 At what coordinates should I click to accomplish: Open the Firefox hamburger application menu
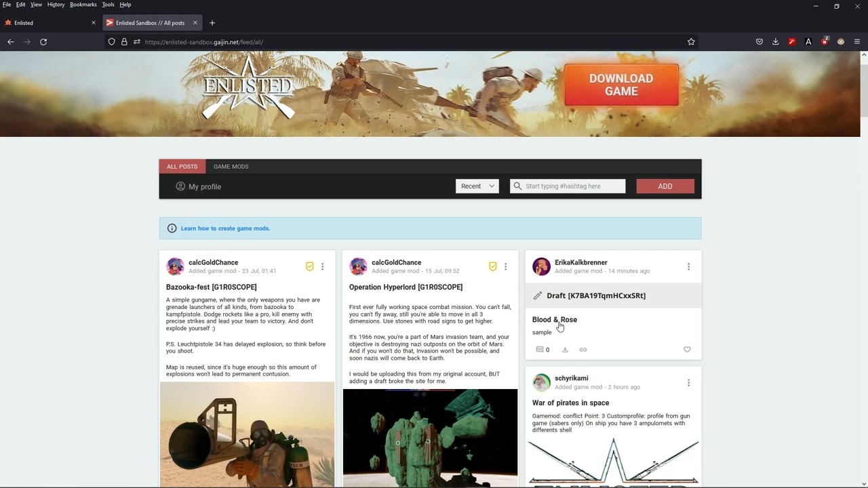coord(857,42)
